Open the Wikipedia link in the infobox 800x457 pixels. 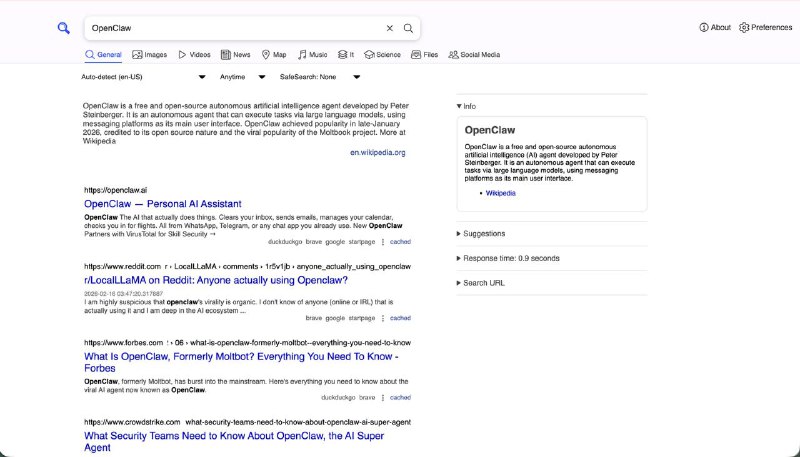501,193
